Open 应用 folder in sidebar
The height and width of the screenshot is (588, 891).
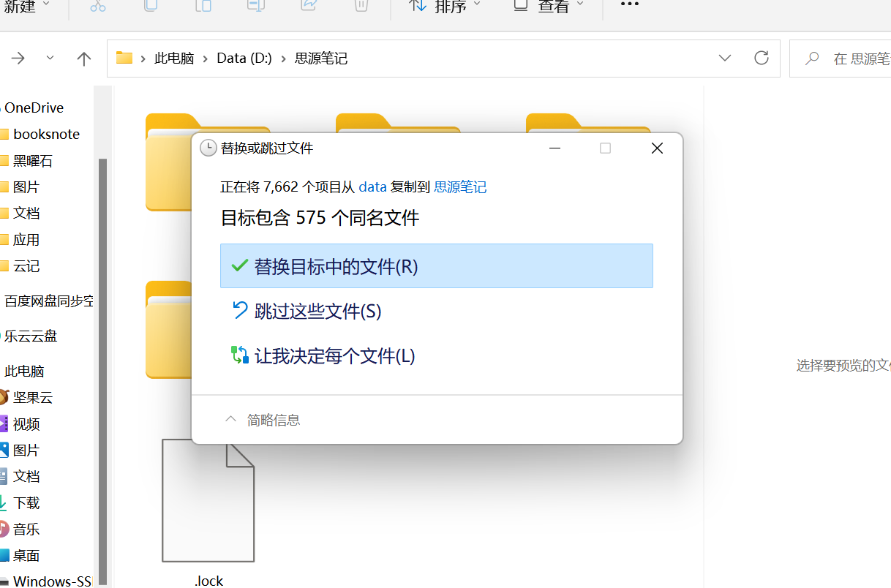point(26,240)
